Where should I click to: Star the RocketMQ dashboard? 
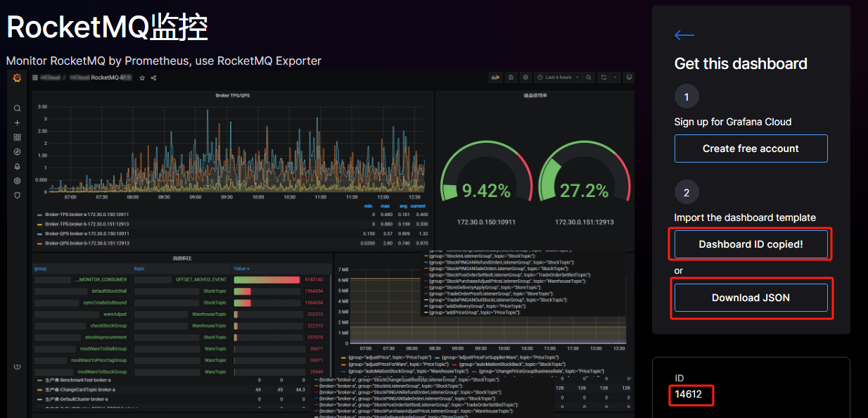(142, 77)
